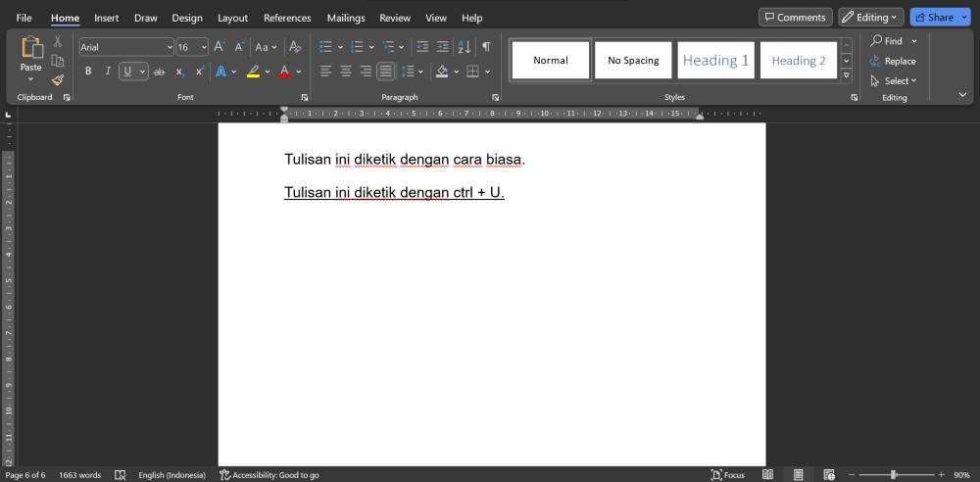Click the Cut scissors icon
Viewport: 980px width, 482px height.
pyautogui.click(x=58, y=41)
